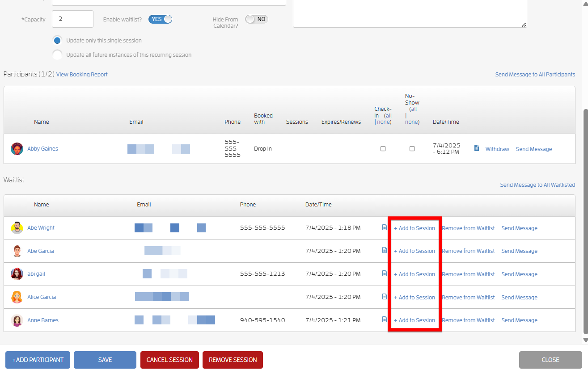Click the Capacity input field

(x=72, y=19)
